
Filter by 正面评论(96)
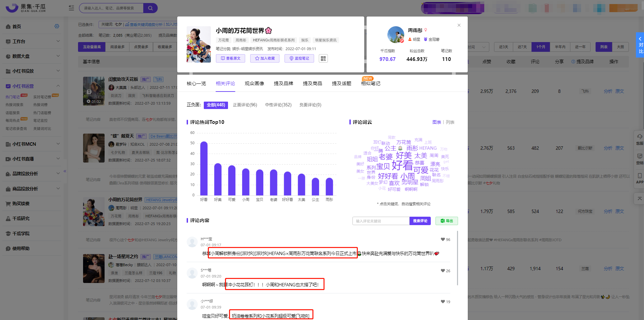[x=245, y=105]
